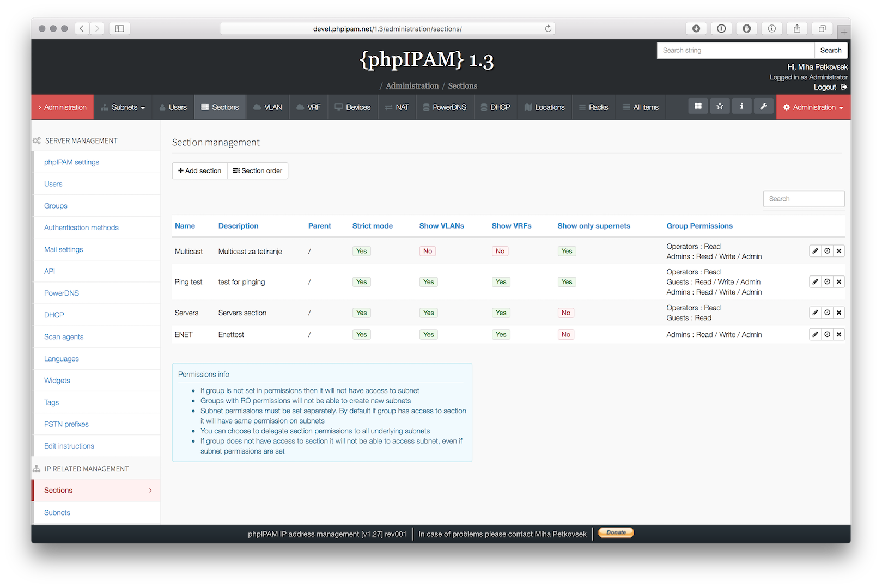
Task: Open a new browser tab with plus
Action: 844,32
